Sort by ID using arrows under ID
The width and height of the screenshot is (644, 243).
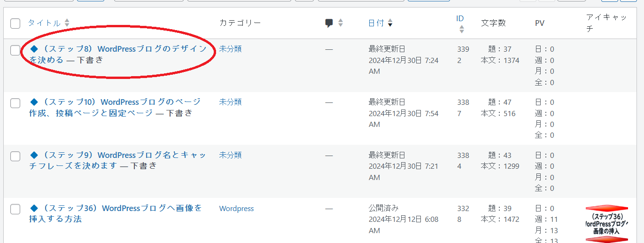pos(461,29)
